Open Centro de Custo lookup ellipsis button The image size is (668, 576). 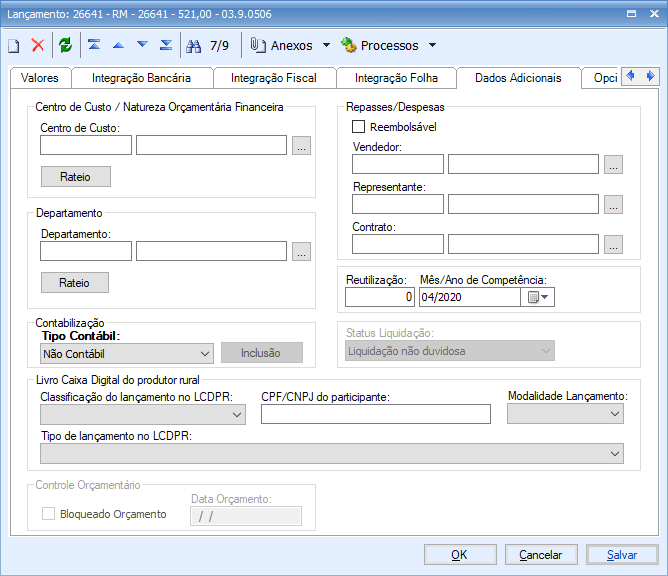301,145
